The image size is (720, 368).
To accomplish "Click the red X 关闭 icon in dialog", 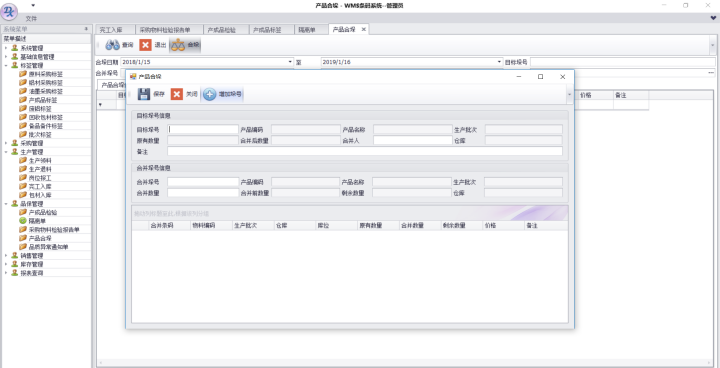I will 177,94.
